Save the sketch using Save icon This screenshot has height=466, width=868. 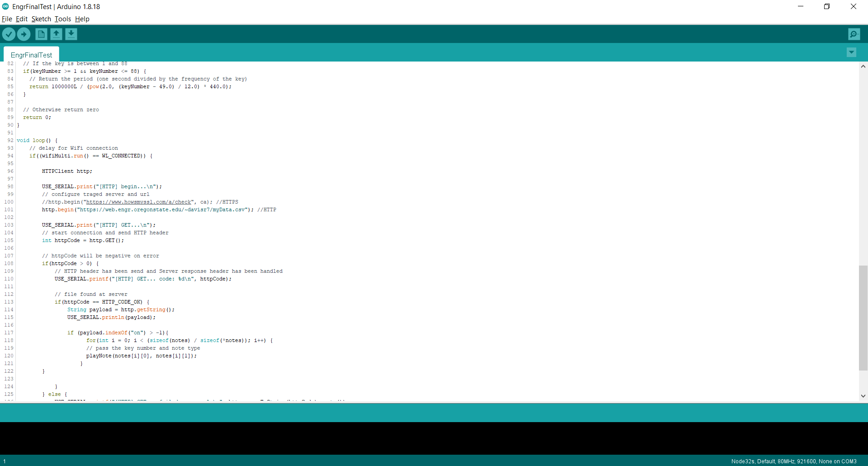pyautogui.click(x=71, y=34)
